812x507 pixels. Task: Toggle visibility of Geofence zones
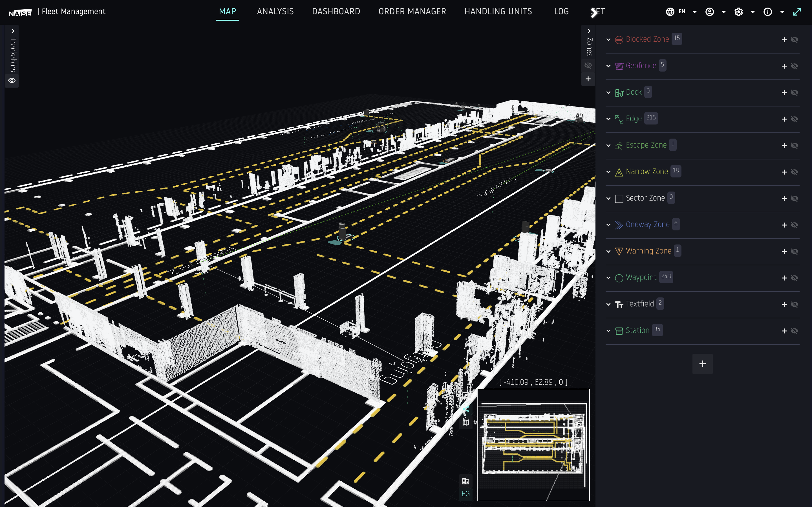point(794,66)
